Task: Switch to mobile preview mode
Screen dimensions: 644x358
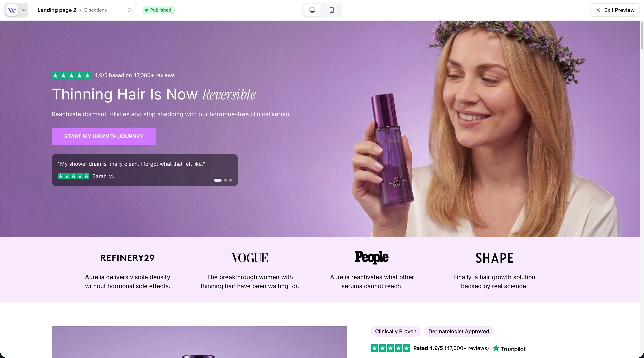Action: [x=332, y=10]
